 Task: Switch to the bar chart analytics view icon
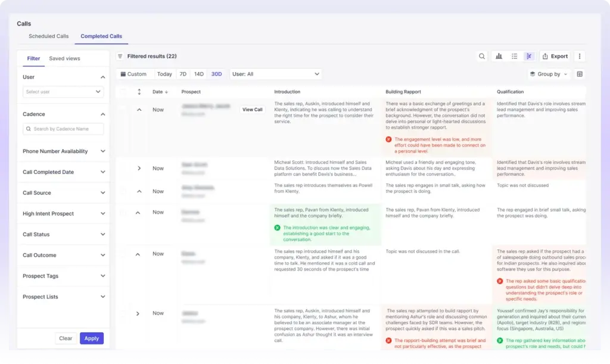coord(499,55)
